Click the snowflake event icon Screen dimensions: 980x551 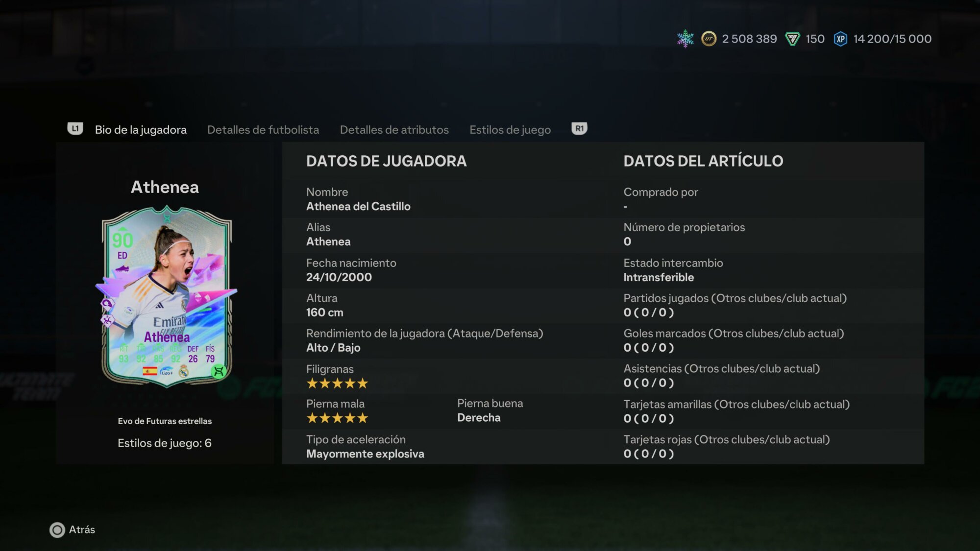point(685,39)
